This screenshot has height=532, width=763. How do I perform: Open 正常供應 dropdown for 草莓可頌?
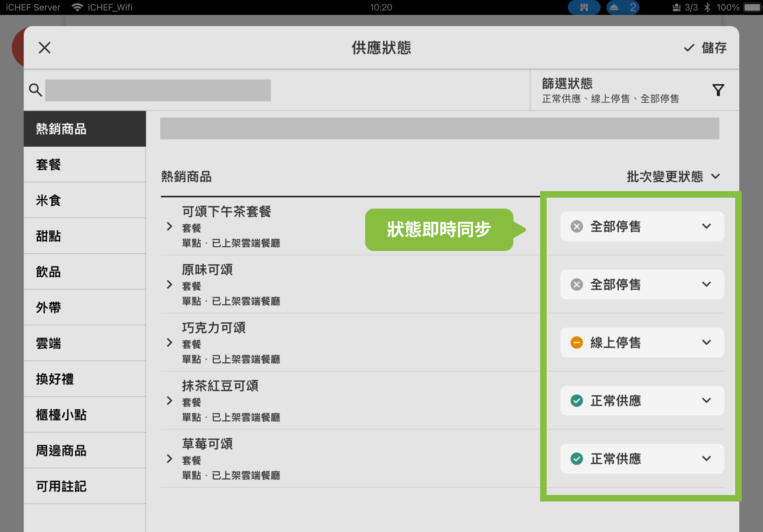(x=642, y=458)
